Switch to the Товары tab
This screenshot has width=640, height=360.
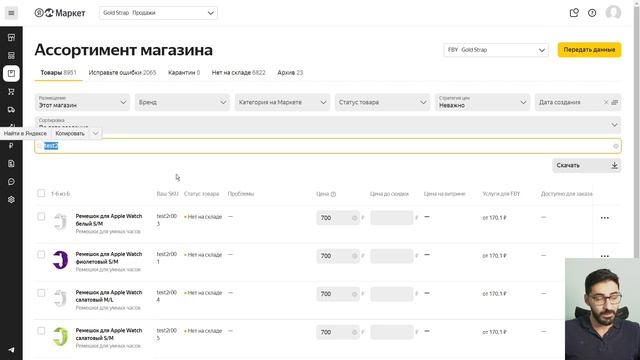(58, 73)
